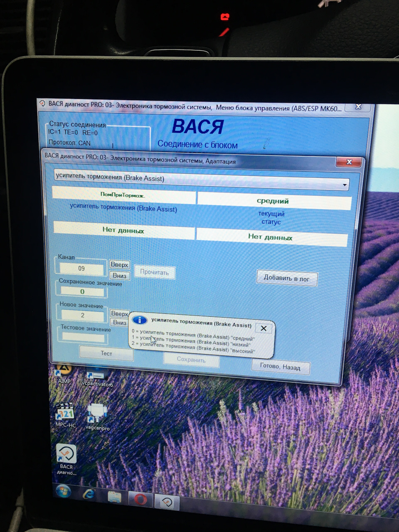Focus the Новое значение input field

point(82,315)
